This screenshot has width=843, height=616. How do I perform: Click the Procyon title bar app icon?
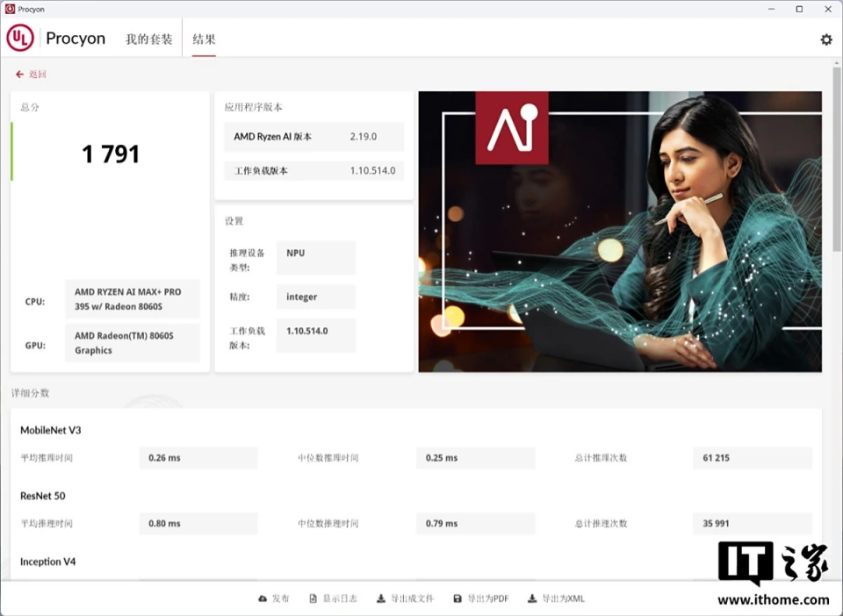9,9
